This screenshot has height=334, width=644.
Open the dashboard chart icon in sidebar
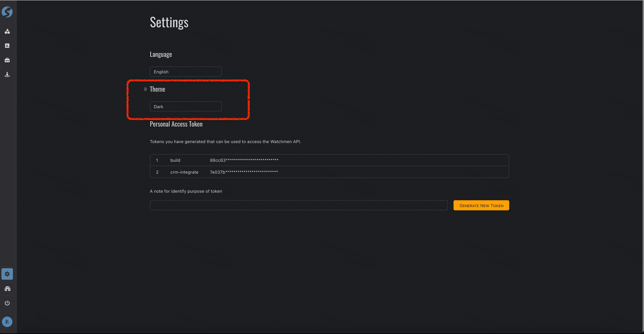7,45
